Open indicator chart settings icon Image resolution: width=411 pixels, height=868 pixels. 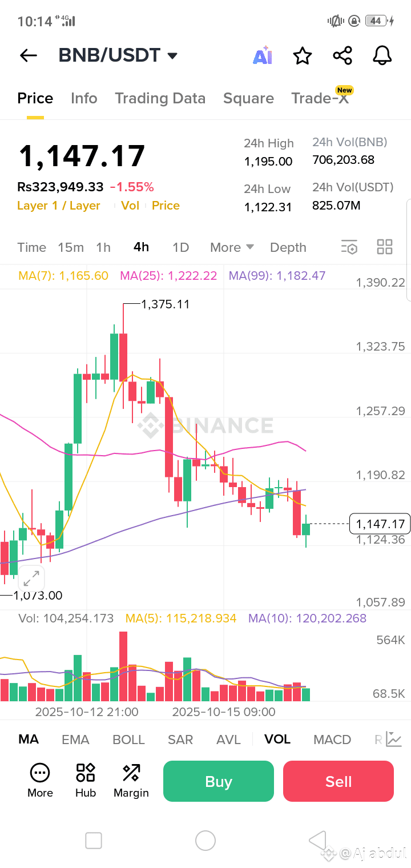click(393, 739)
